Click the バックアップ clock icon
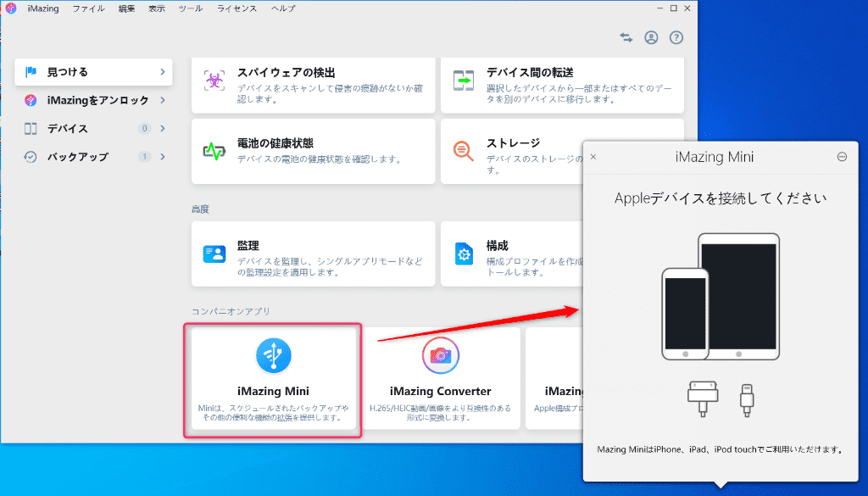Viewport: 868px width, 496px height. click(x=31, y=157)
